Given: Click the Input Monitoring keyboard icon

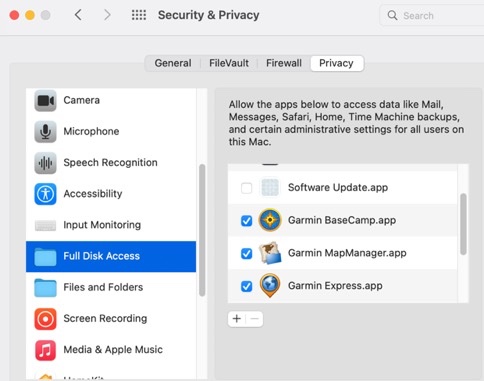Looking at the screenshot, I should pos(45,225).
